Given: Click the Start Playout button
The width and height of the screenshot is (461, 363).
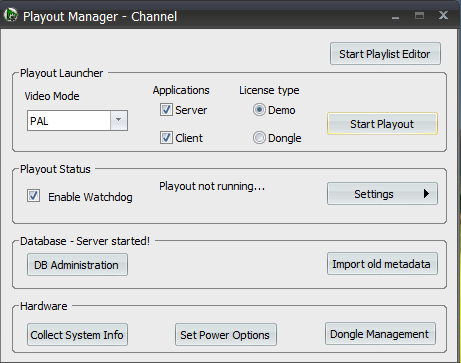Looking at the screenshot, I should click(x=382, y=124).
